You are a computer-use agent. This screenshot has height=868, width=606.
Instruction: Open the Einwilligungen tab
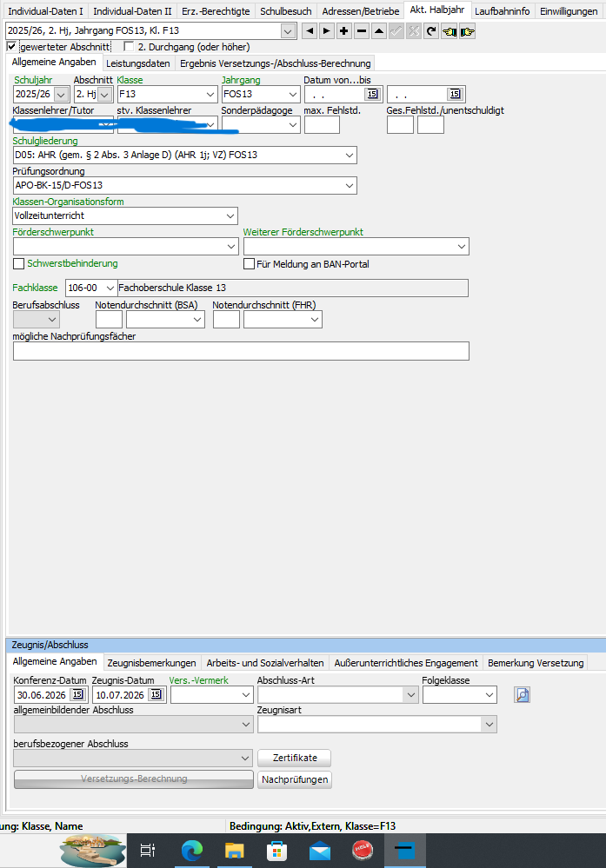point(569,11)
